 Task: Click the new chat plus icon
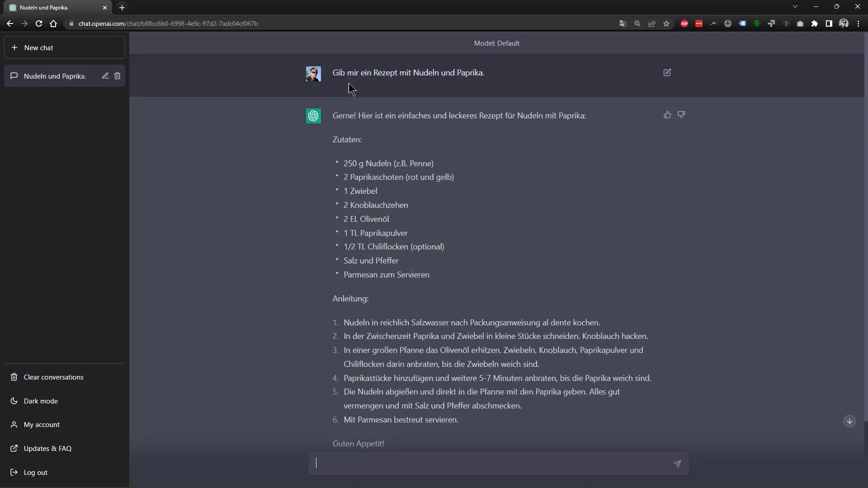(x=15, y=47)
